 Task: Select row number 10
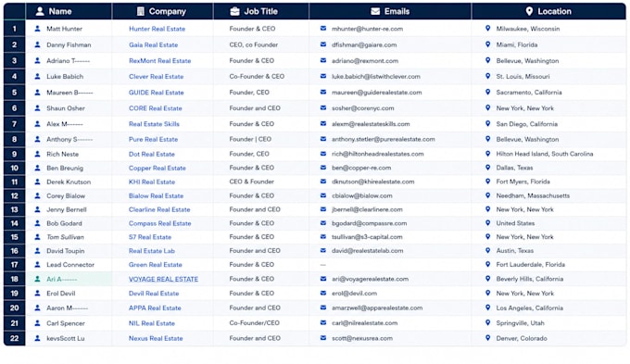[15, 168]
